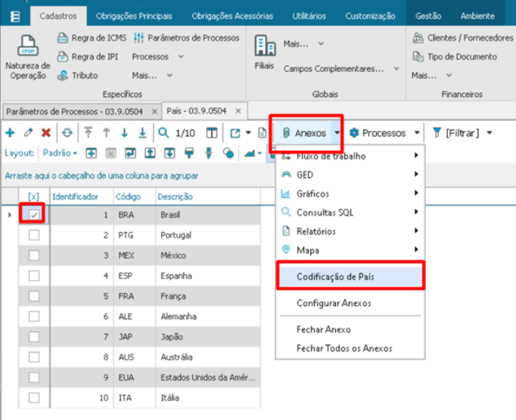Check the Austrália row checkbox

[34, 357]
